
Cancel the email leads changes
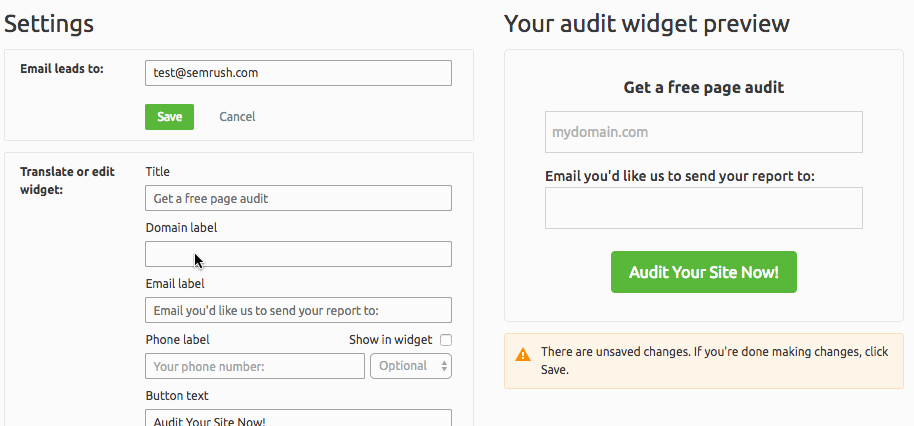pyautogui.click(x=237, y=117)
